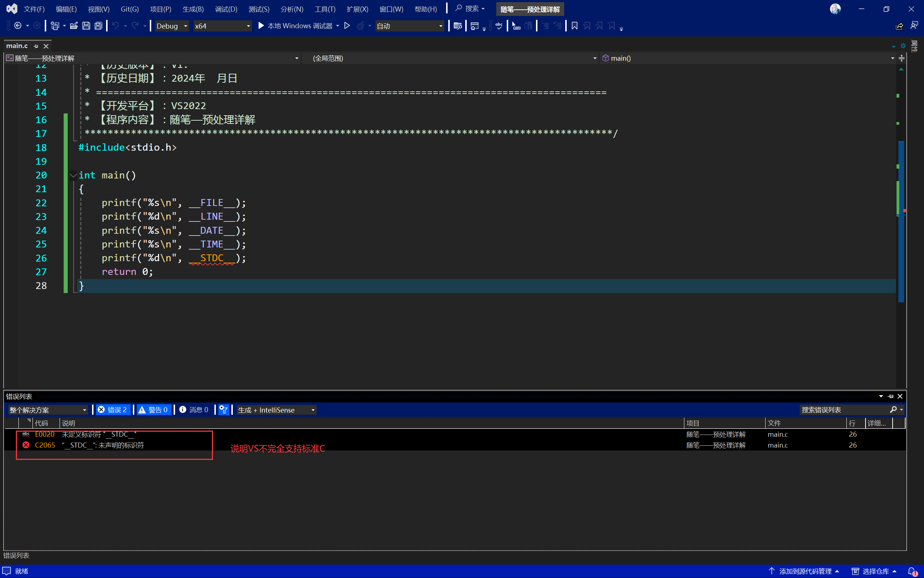Pin the main.c tab
Screen dimensions: 924x578
pyautogui.click(x=36, y=46)
